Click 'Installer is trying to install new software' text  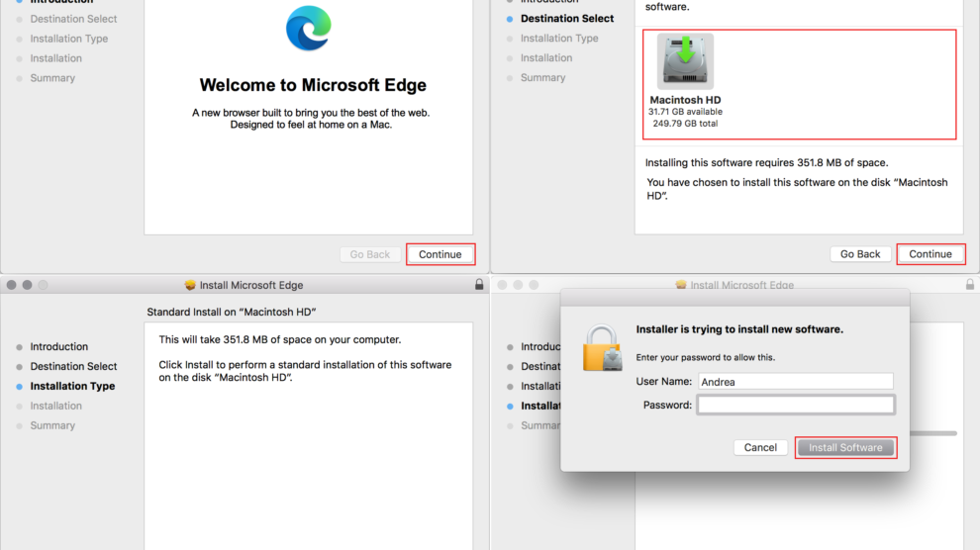pos(739,329)
